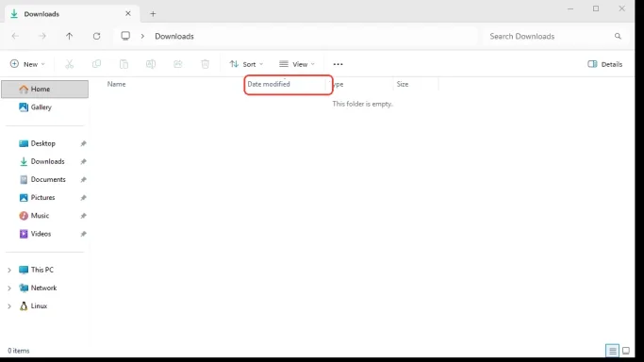Click the PC monitor icon in the address bar
The width and height of the screenshot is (644, 362).
[125, 36]
